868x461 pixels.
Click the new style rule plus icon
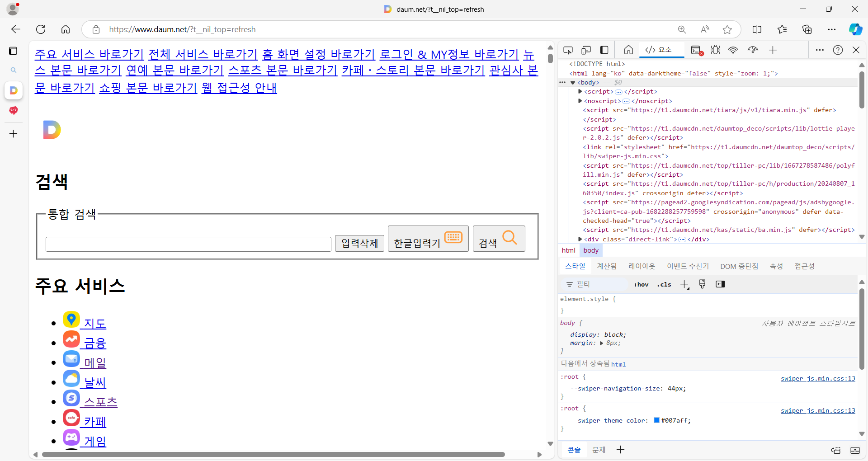(x=684, y=284)
